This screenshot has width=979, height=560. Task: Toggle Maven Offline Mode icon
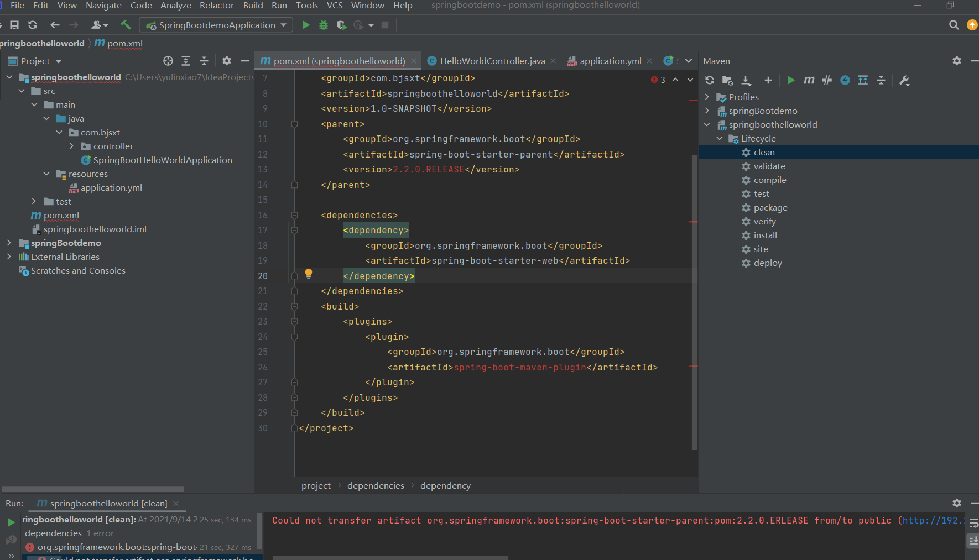click(x=827, y=80)
